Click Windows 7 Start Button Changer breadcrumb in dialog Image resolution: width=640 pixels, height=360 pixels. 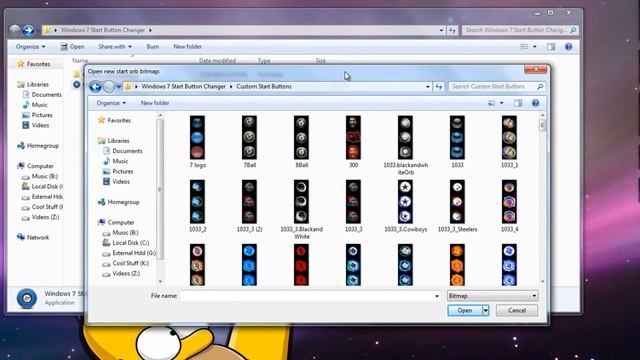click(x=183, y=87)
